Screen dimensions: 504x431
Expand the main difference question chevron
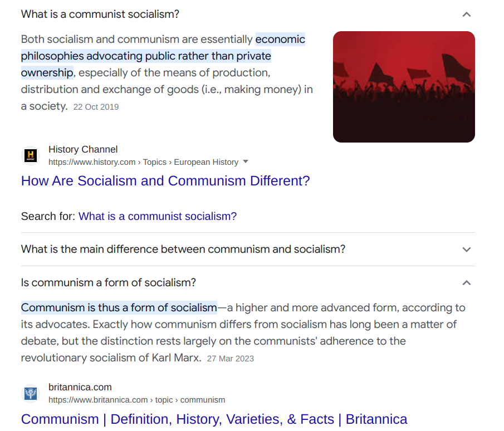tap(467, 249)
